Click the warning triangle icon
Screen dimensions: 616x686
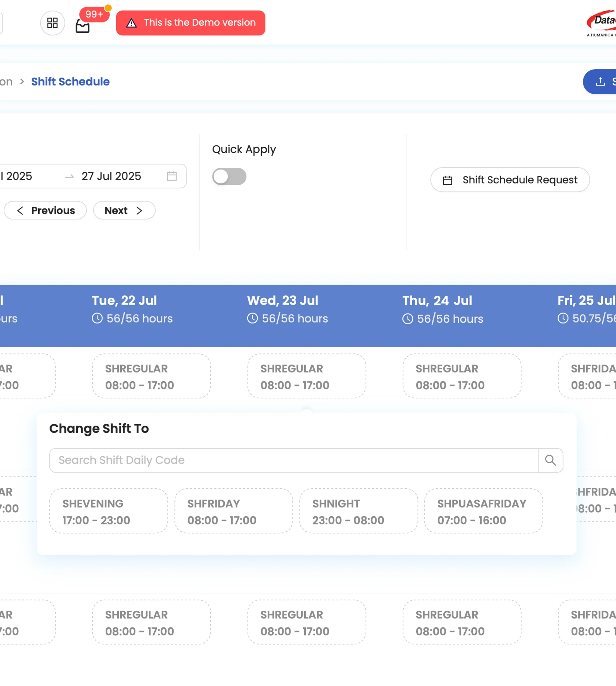131,23
